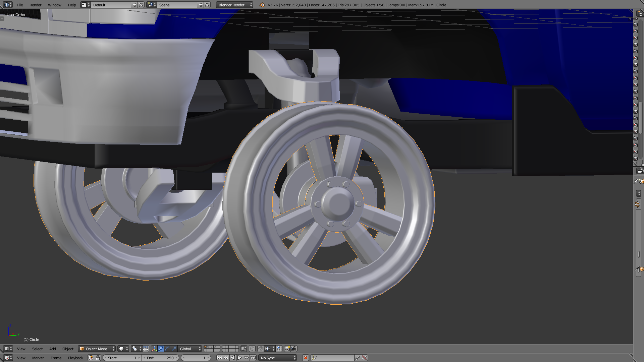Toggle automatic keyframe record button
644x362 pixels.
[x=306, y=358]
